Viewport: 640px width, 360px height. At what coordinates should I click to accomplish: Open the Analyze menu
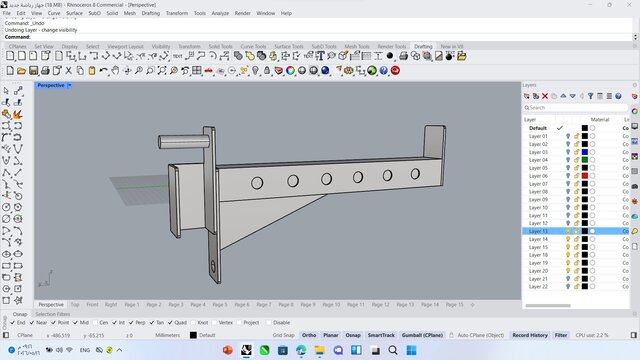220,13
